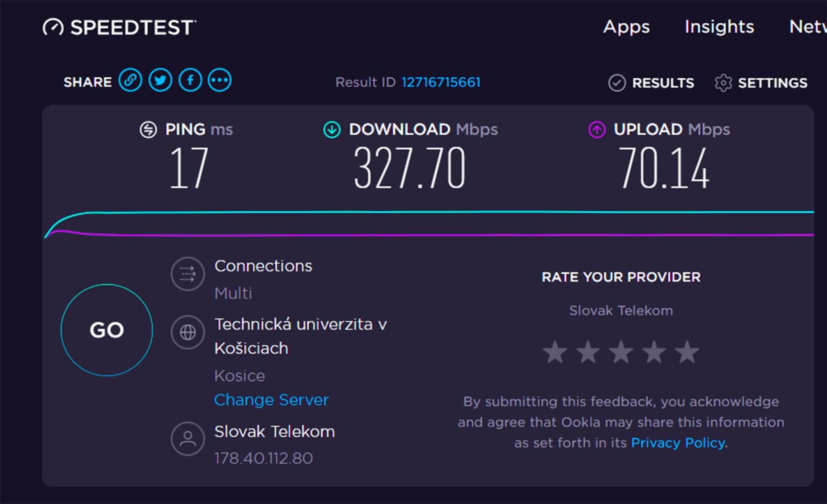Click the upload arrow icon
Image resolution: width=827 pixels, height=504 pixels.
[x=597, y=129]
